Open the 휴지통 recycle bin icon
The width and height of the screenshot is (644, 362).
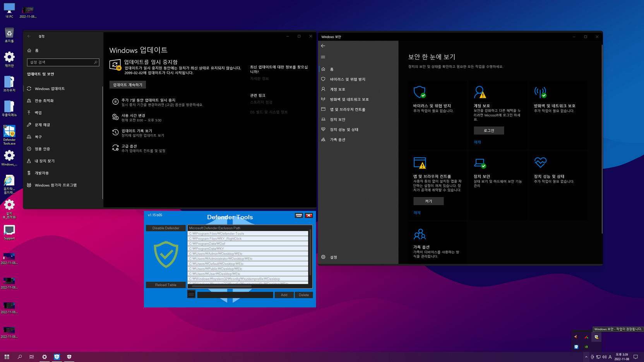coord(9,35)
